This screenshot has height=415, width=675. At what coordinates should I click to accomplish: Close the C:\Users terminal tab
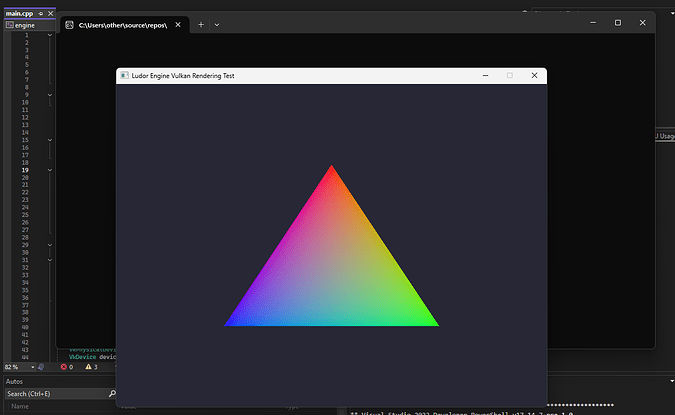[178, 25]
